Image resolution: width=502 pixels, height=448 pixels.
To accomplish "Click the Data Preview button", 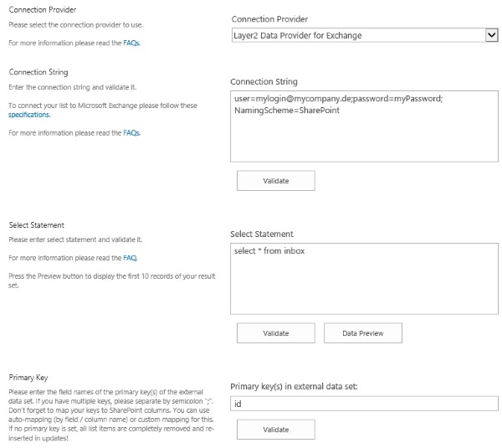I will [x=363, y=333].
